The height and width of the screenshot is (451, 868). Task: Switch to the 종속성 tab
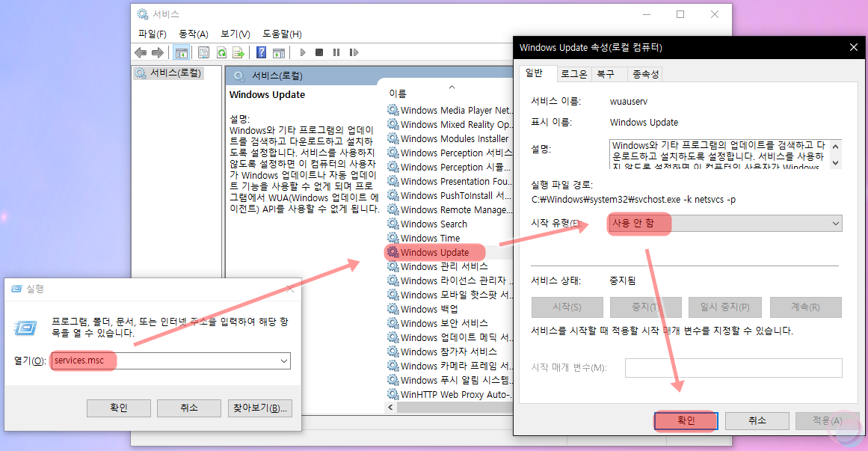pyautogui.click(x=645, y=74)
